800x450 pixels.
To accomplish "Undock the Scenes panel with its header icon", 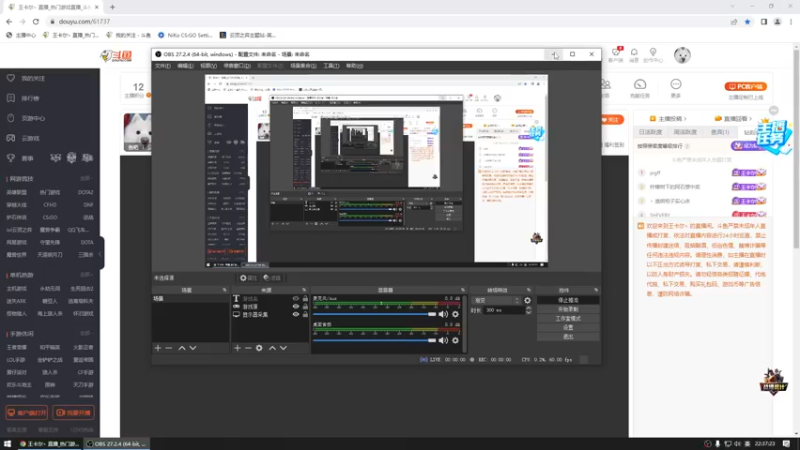I will (x=224, y=290).
